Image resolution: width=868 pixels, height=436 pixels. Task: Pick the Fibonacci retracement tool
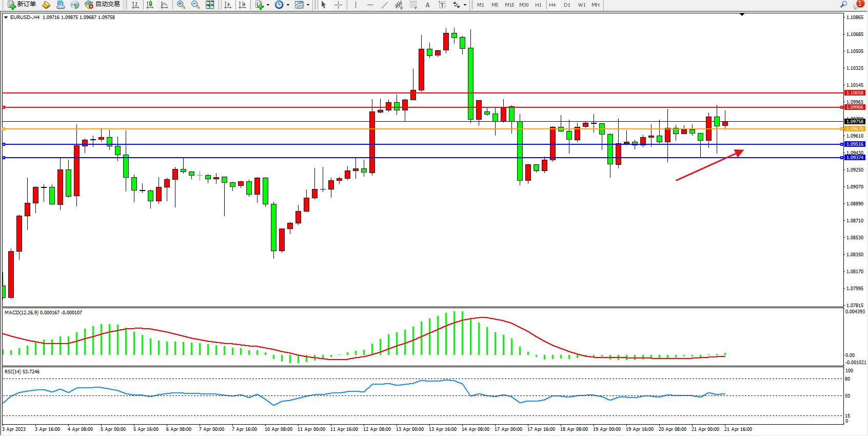point(413,5)
